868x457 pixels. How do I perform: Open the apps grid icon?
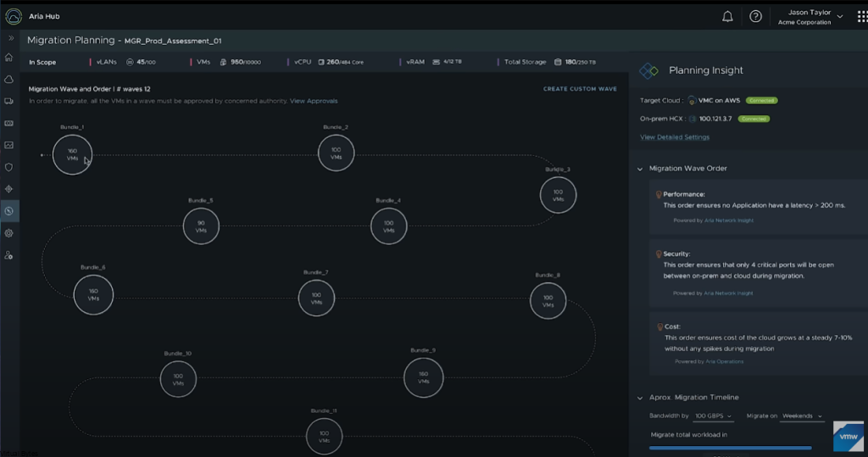pos(862,17)
